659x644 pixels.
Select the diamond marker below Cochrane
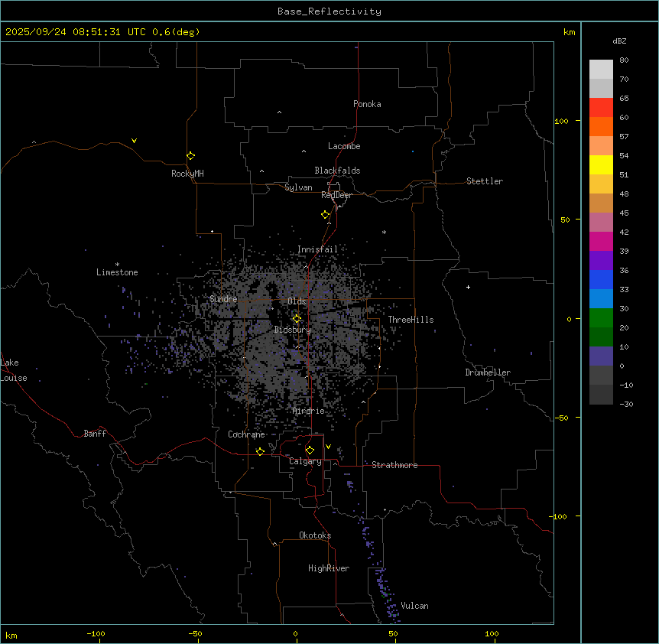tap(260, 451)
